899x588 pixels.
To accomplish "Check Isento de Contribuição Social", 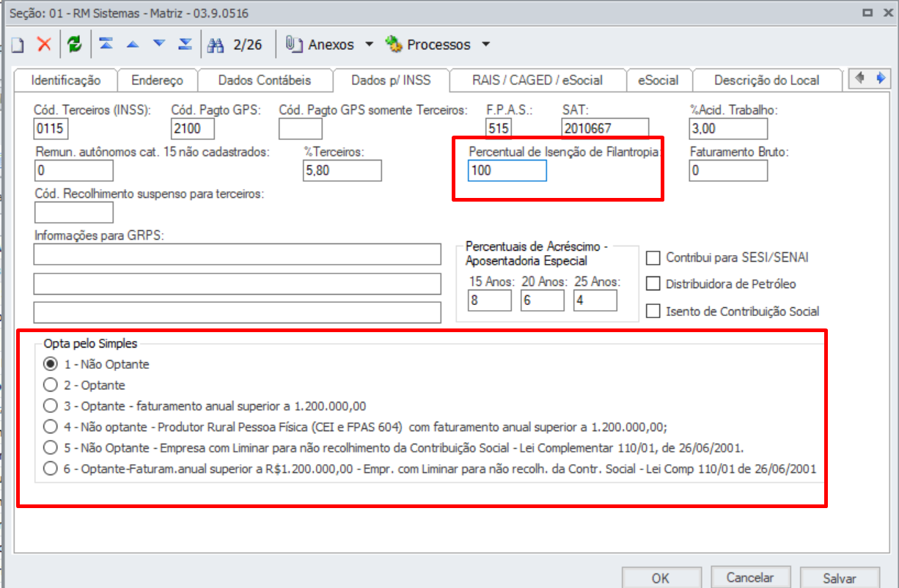I will (x=653, y=311).
